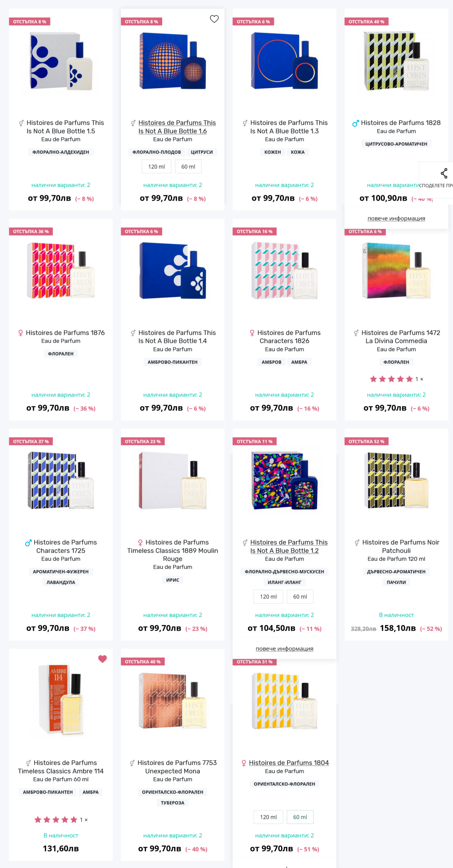This screenshot has height=868, width=453.
Task: Click the female gender icon beside Histoires 1876
Action: point(20,333)
